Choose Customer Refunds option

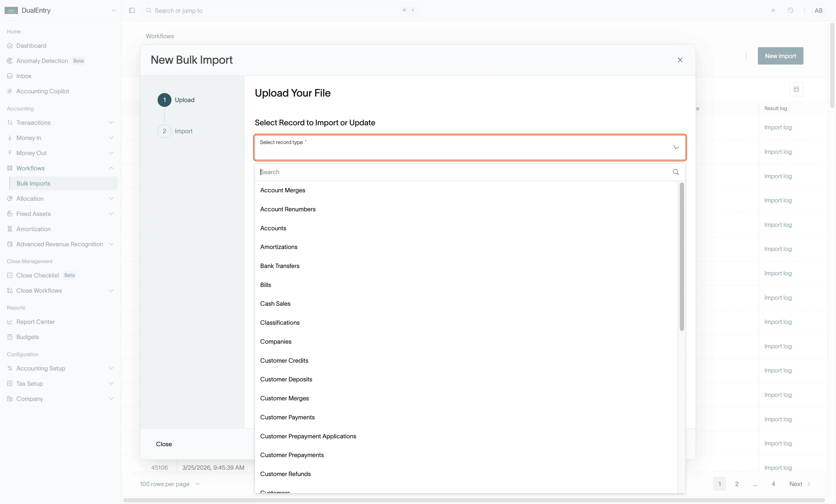[466, 474]
